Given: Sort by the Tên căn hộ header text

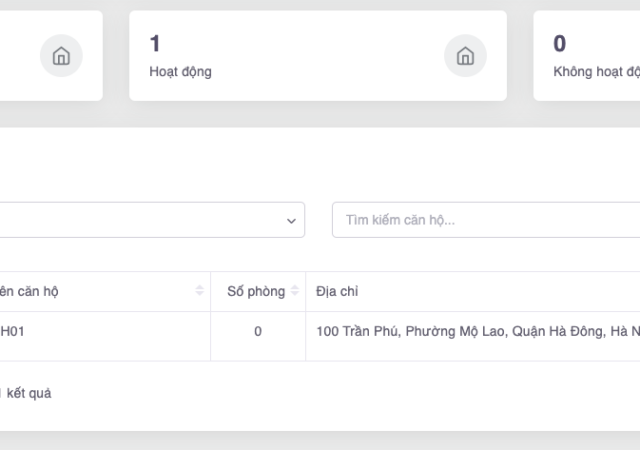Looking at the screenshot, I should coord(30,291).
